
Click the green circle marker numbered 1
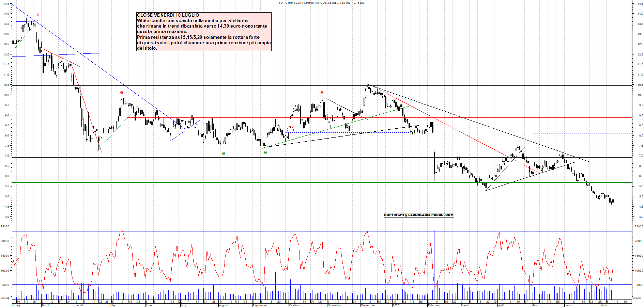coord(224,153)
